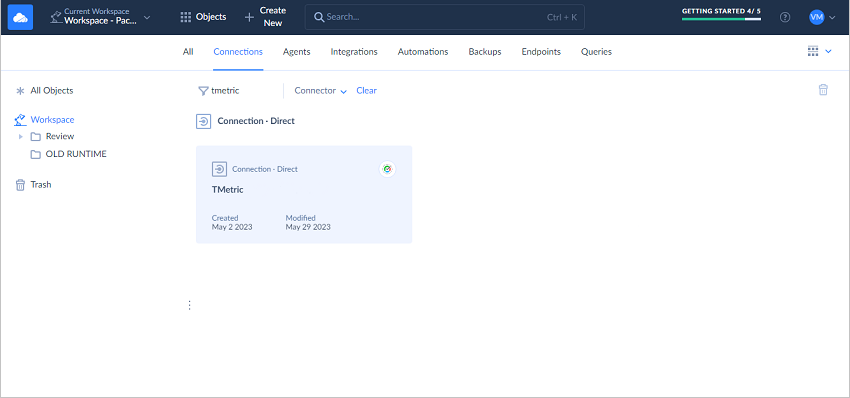Open the TMetric connection card
The image size is (850, 398).
pyautogui.click(x=304, y=194)
